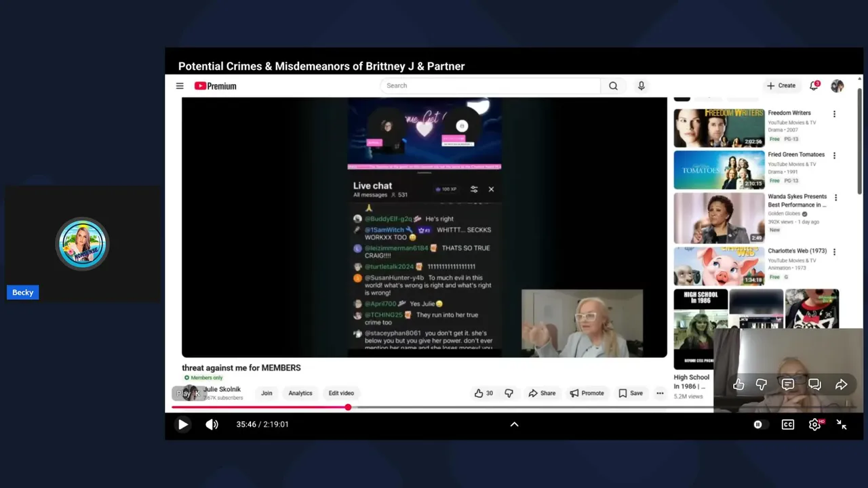Open Freedom Writers options kebab menu
Screen dimensions: 868x488
(x=834, y=114)
